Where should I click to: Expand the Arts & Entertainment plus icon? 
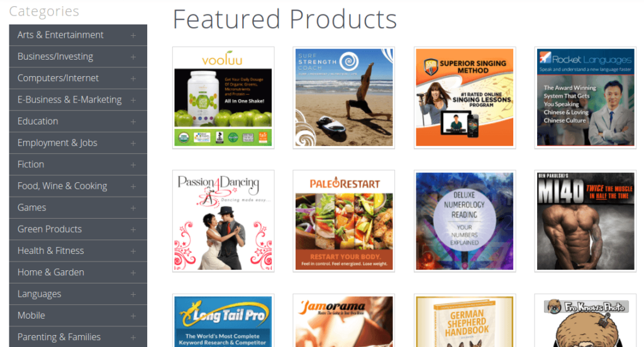tap(133, 35)
